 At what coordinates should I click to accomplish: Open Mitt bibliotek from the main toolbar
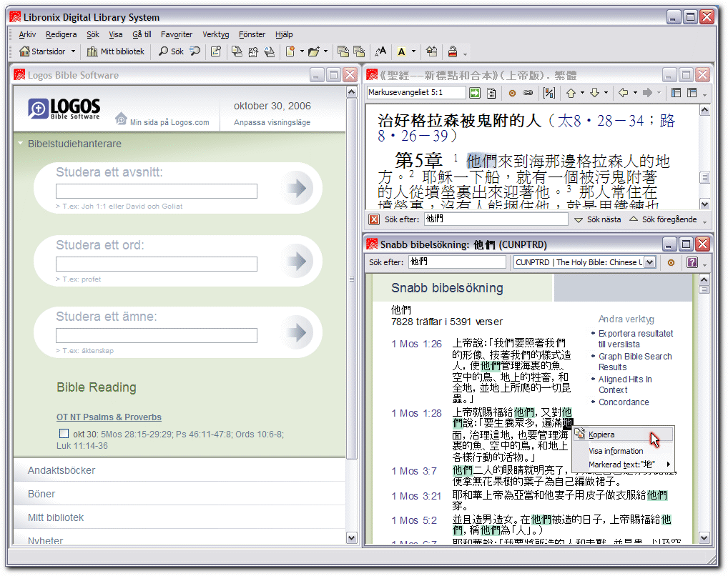point(116,51)
